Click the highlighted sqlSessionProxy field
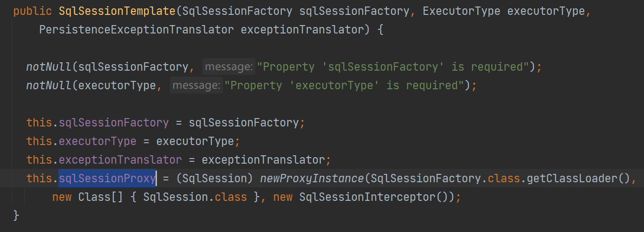The image size is (644, 232). [107, 178]
